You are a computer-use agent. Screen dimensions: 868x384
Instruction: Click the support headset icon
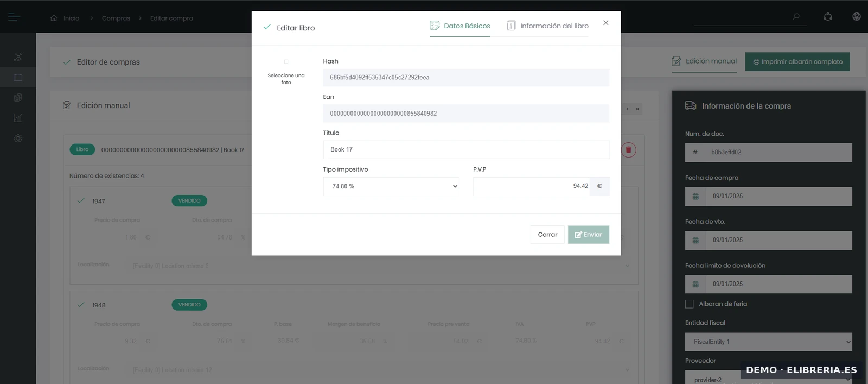pos(827,17)
